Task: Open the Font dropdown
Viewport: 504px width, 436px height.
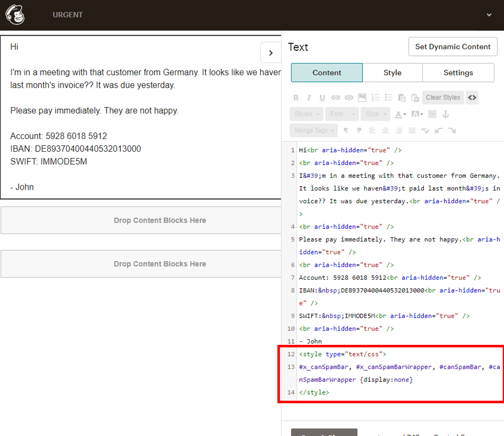Action: click(x=342, y=114)
